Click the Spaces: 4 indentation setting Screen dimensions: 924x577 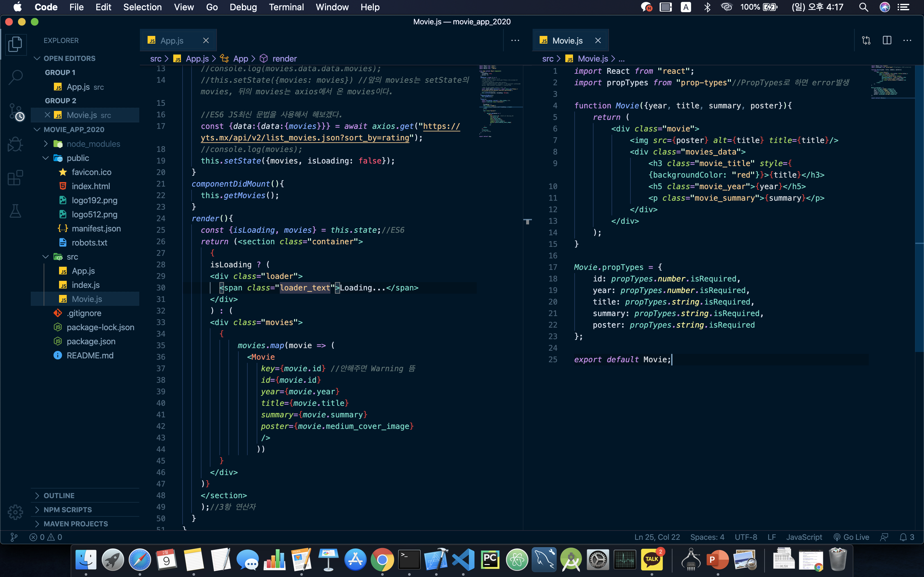pos(707,537)
